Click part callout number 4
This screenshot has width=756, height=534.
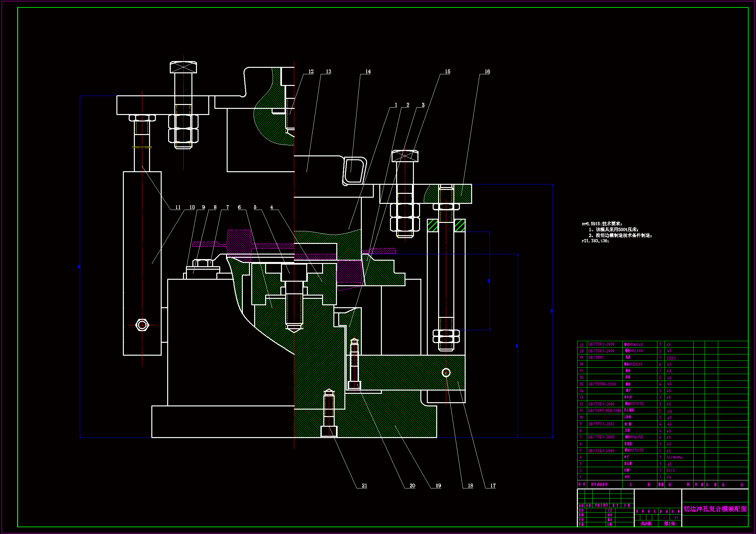pyautogui.click(x=271, y=207)
